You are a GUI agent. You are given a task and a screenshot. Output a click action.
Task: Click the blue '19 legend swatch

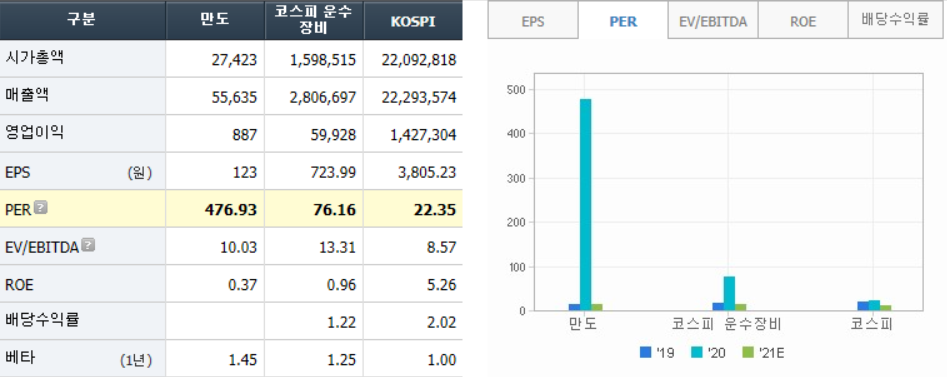coord(646,353)
